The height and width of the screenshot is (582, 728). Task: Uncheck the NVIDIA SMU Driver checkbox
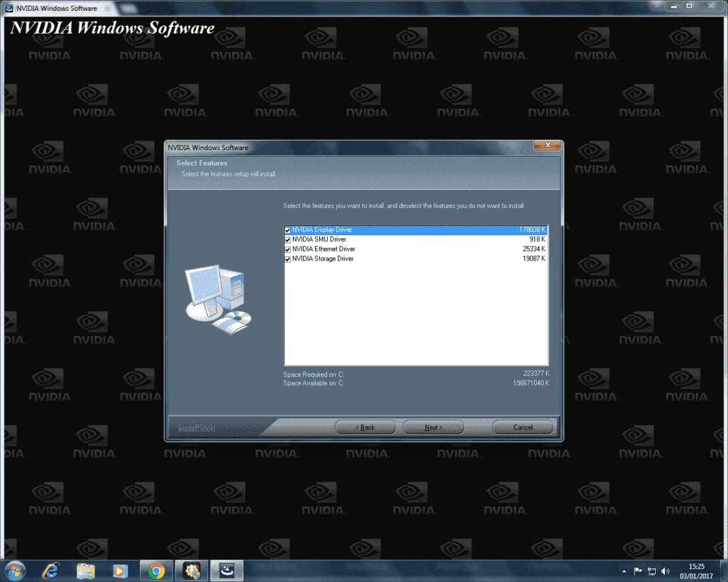point(288,240)
